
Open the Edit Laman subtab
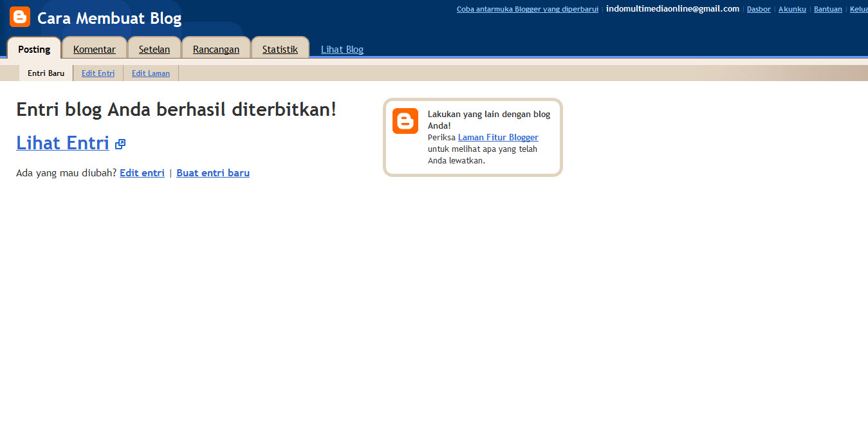[x=151, y=73]
